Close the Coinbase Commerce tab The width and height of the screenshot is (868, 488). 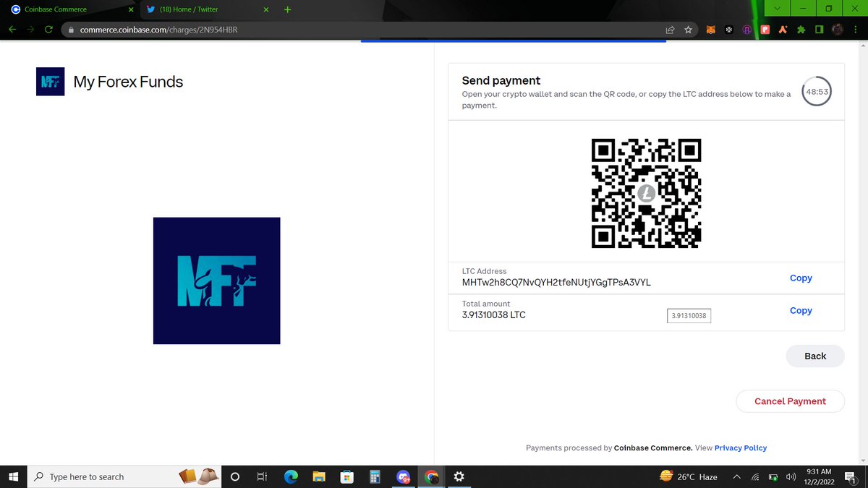pos(130,9)
